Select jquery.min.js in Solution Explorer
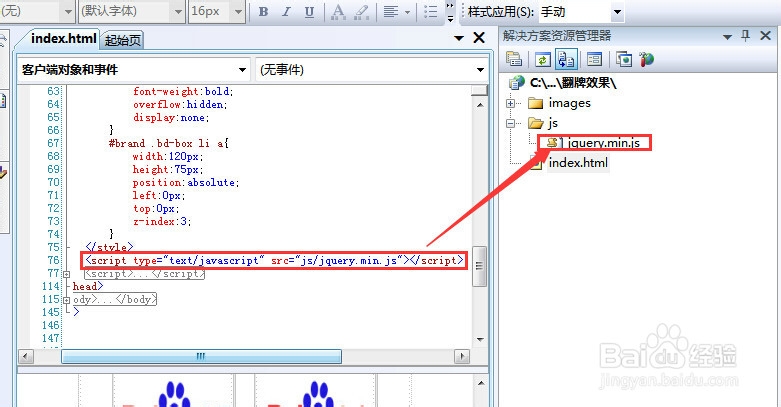Screen dimensions: 781x407 click(604, 143)
